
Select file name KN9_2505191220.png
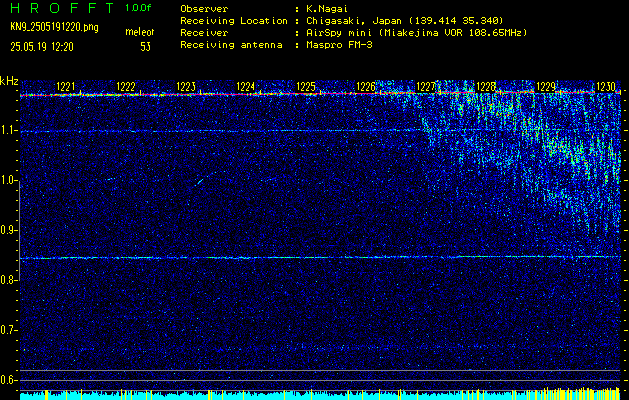[x=54, y=27]
